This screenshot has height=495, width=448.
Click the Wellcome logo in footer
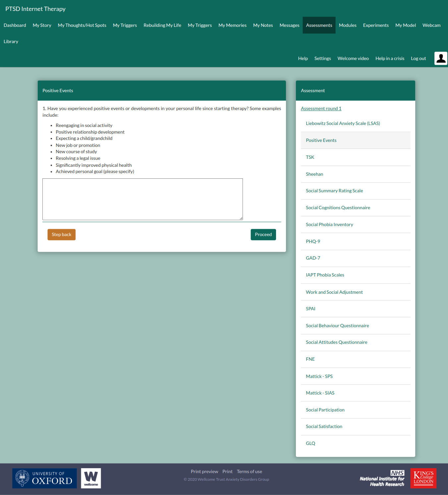coord(91,478)
